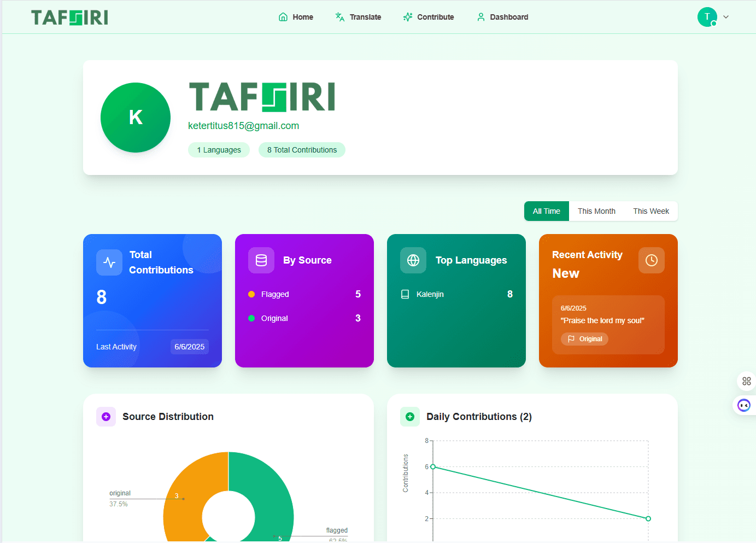This screenshot has width=756, height=543.
Task: Click the green Original color dot
Action: 252,318
